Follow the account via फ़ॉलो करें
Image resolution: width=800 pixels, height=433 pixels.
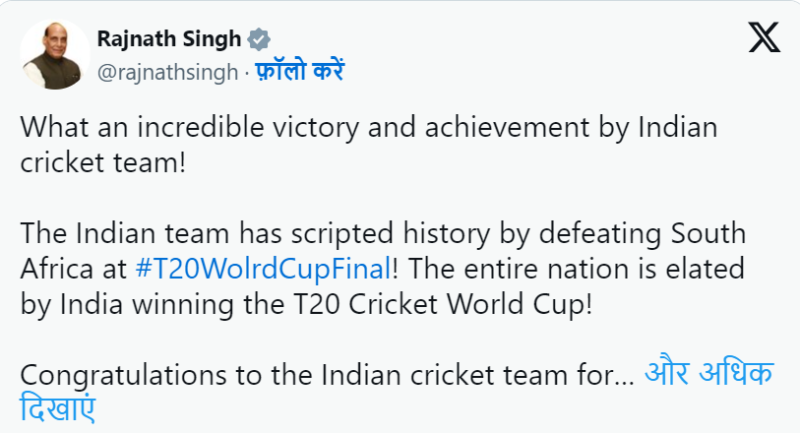[300, 71]
